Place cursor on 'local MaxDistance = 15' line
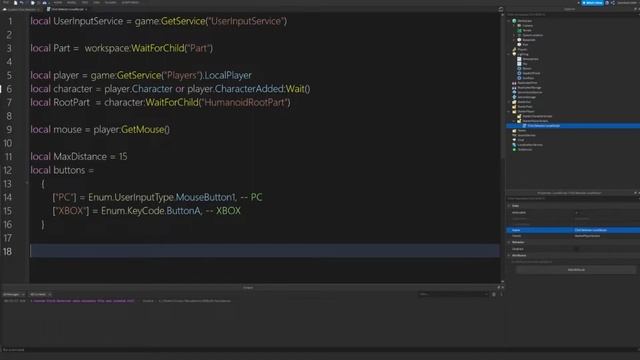 click(x=79, y=157)
